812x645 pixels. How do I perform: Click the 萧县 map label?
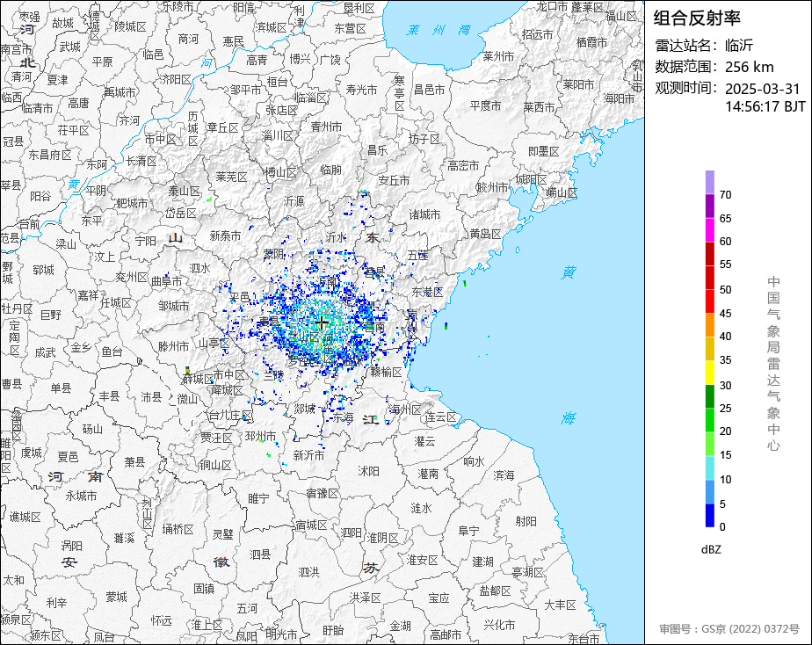134,461
